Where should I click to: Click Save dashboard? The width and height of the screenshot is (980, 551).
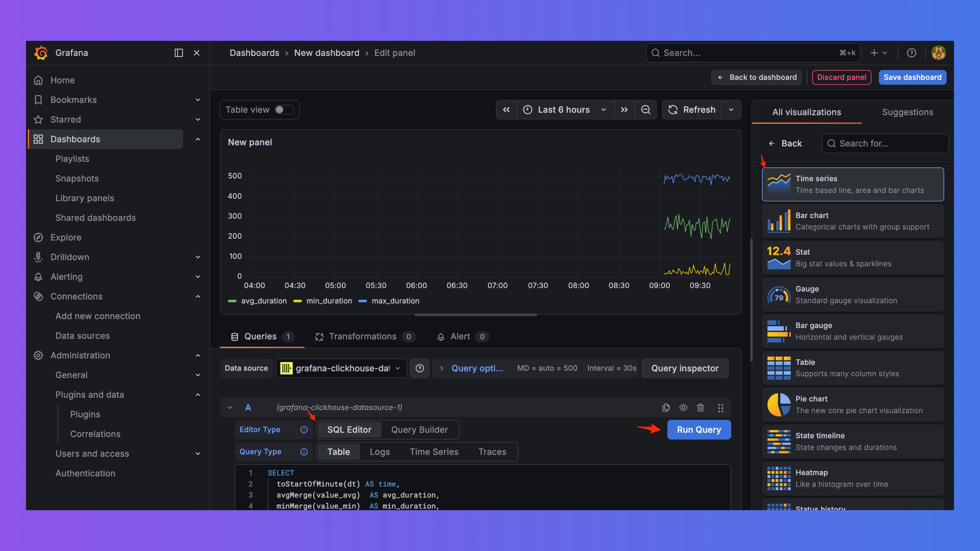point(912,77)
